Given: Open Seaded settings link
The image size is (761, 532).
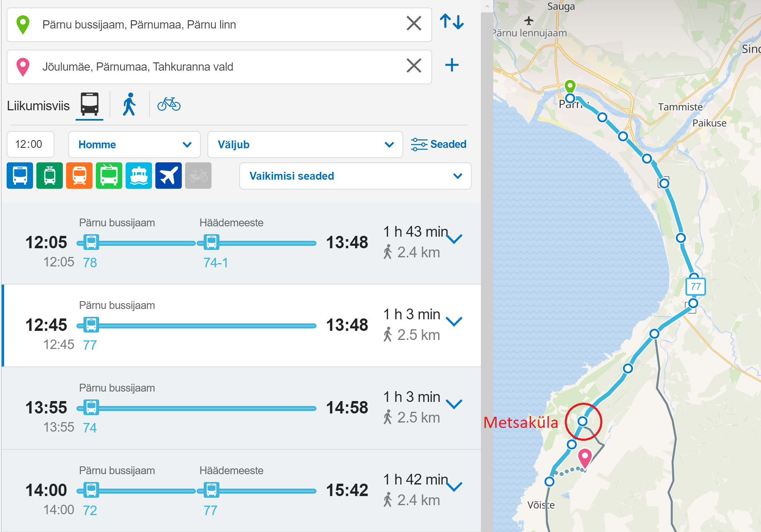Looking at the screenshot, I should point(439,144).
